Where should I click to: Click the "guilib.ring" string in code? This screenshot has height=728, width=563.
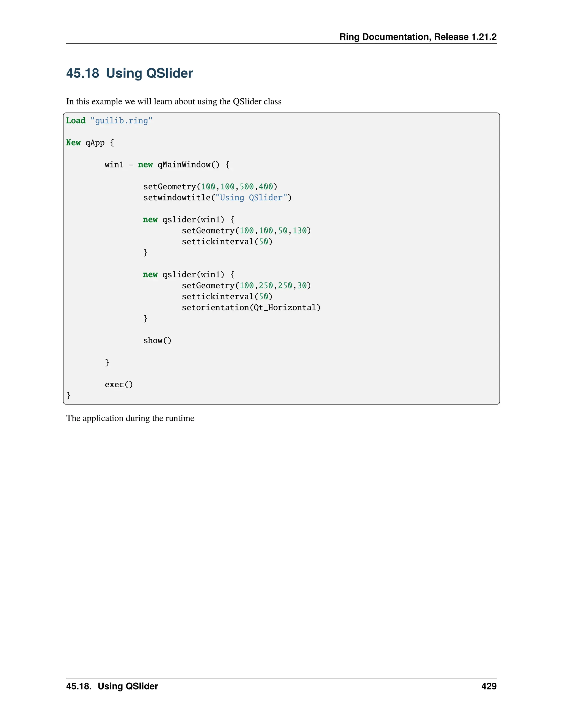[x=122, y=121]
